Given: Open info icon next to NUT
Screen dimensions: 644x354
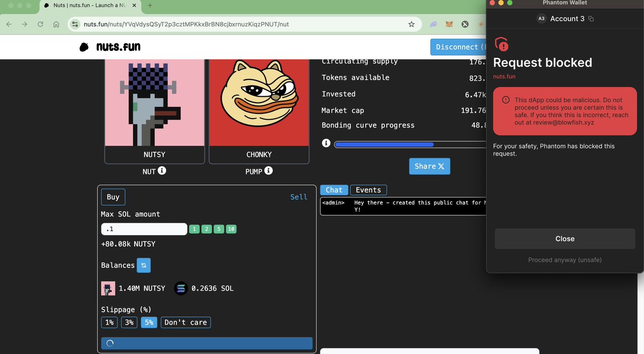Looking at the screenshot, I should click(x=162, y=171).
